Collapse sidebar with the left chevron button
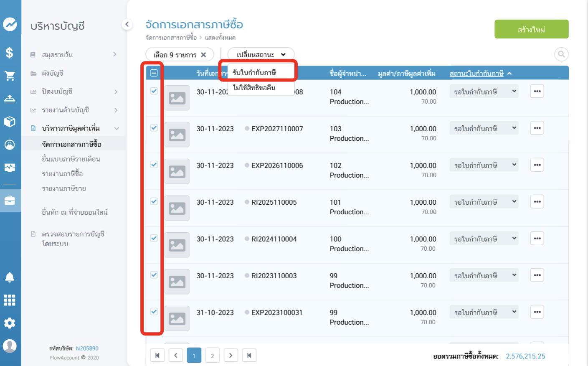Viewport: 588px width, 366px height. coord(127,25)
